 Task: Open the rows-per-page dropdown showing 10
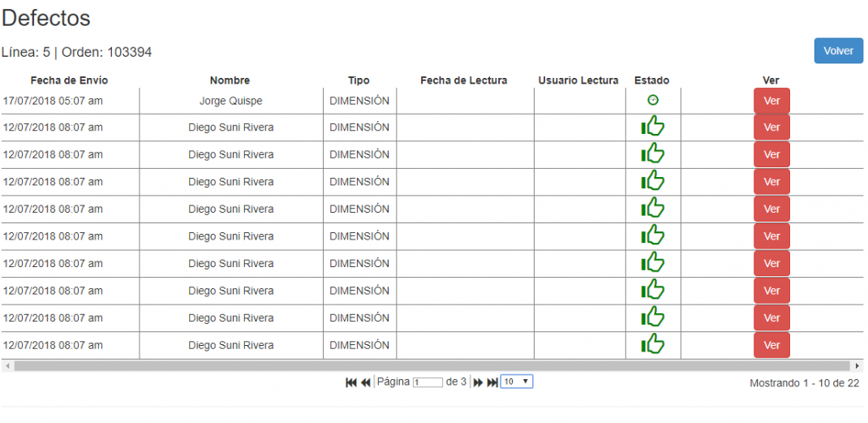516,382
